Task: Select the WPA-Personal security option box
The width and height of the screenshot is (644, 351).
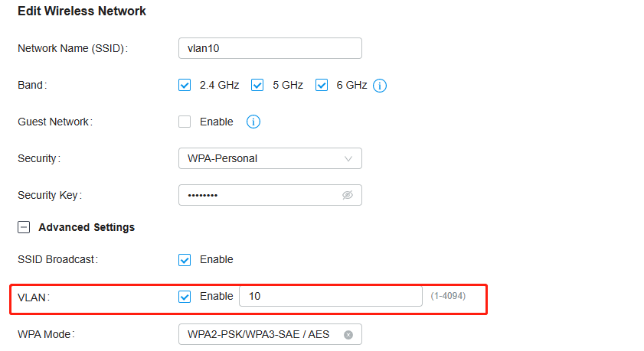Action: point(270,158)
